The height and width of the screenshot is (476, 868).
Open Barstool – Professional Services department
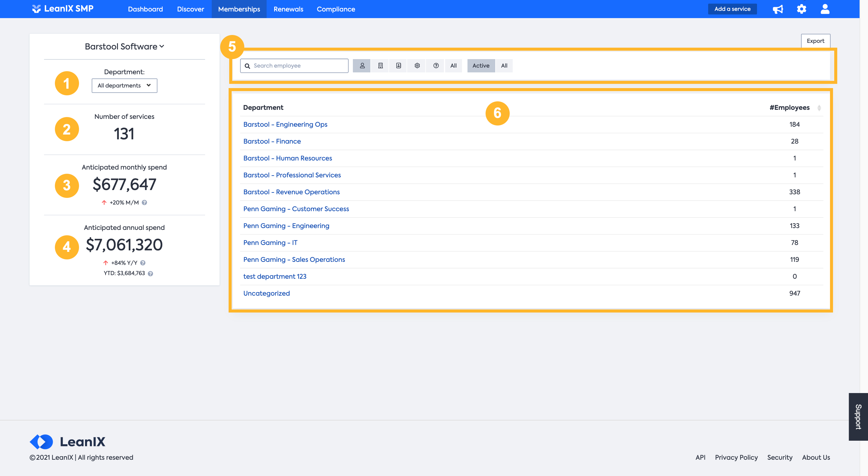pyautogui.click(x=292, y=175)
